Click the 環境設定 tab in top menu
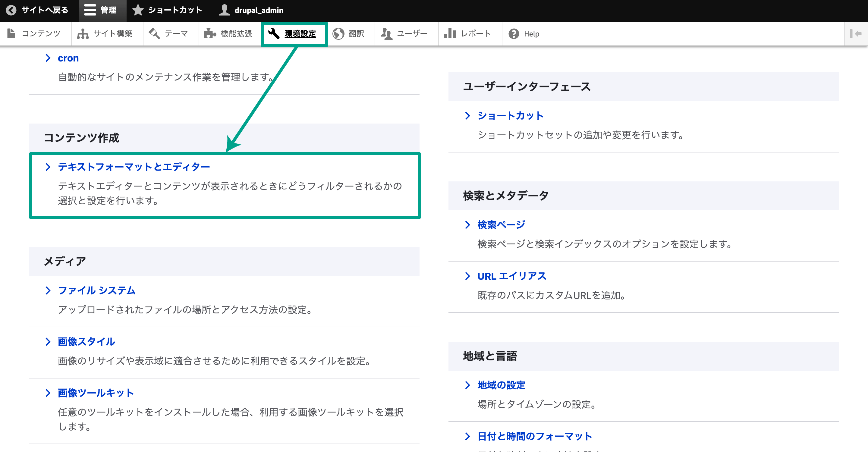The height and width of the screenshot is (452, 868). (294, 33)
